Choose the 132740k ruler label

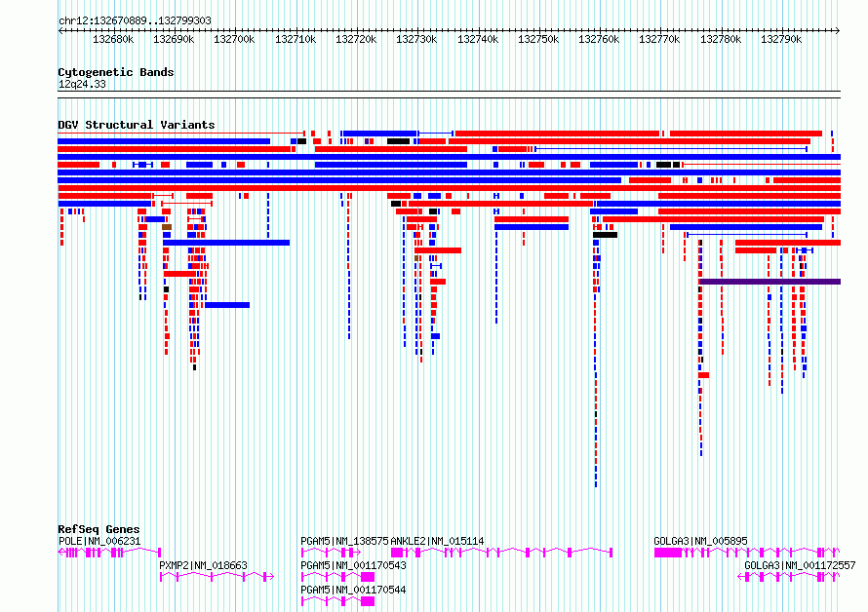[478, 39]
